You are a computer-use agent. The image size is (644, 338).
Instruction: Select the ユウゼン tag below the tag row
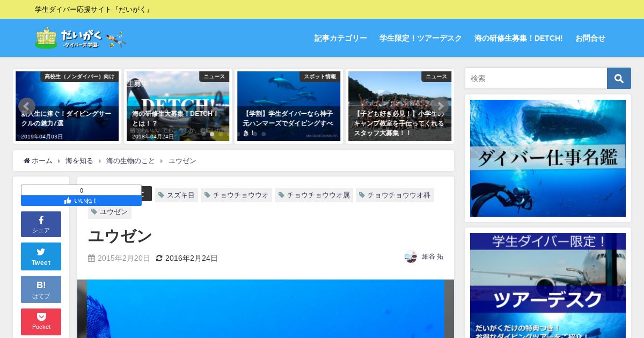pyautogui.click(x=109, y=212)
